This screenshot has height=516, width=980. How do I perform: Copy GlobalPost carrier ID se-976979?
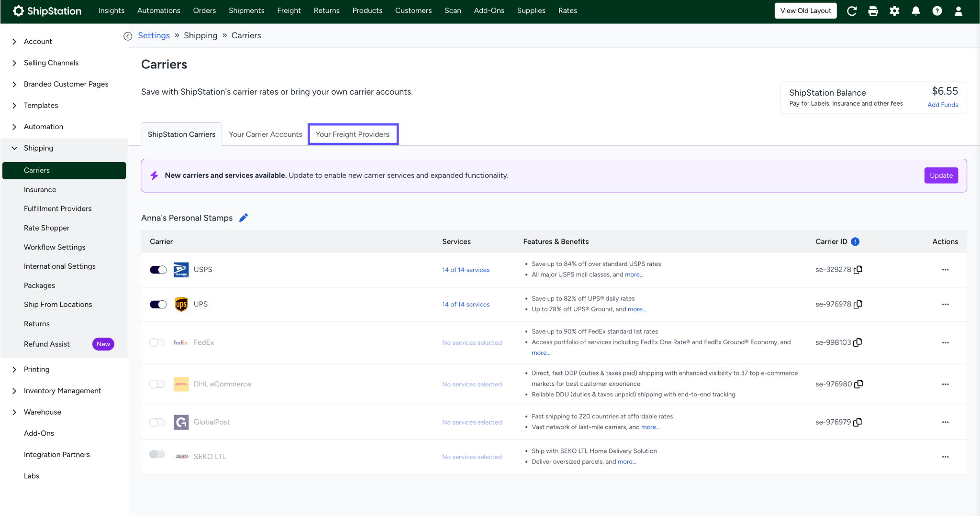(858, 422)
